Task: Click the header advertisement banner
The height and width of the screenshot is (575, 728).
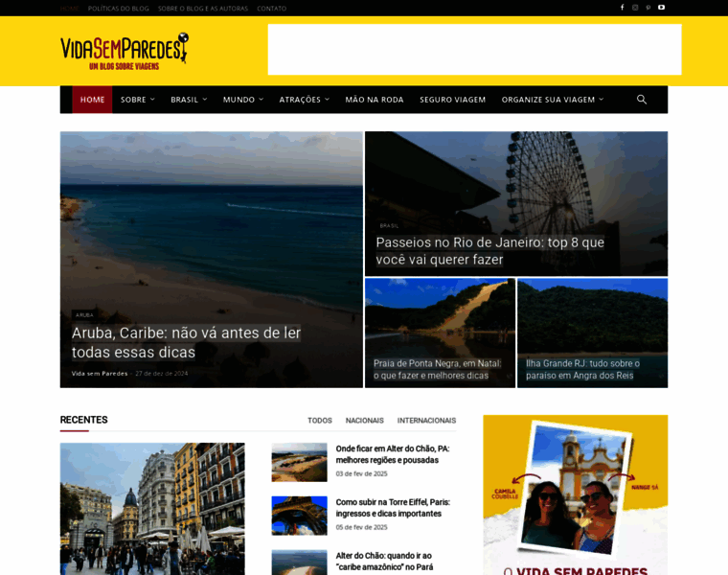Action: coord(474,49)
